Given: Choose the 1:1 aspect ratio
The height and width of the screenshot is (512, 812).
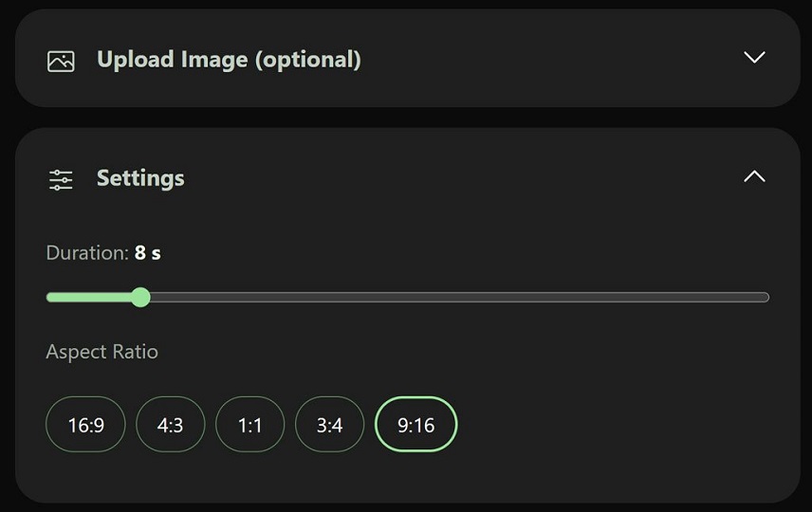Looking at the screenshot, I should pos(249,425).
